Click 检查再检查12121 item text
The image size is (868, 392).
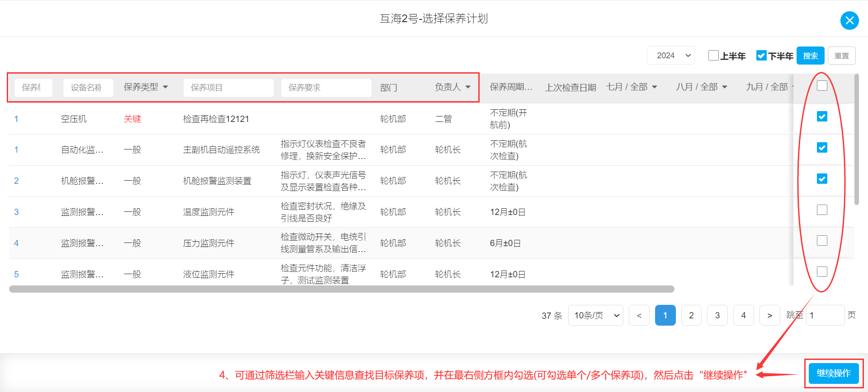pos(216,119)
